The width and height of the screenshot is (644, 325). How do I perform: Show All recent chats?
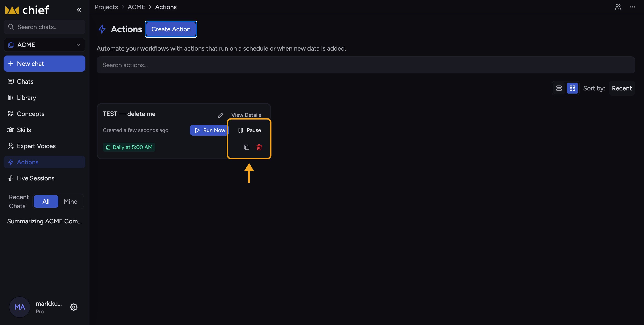click(x=46, y=202)
